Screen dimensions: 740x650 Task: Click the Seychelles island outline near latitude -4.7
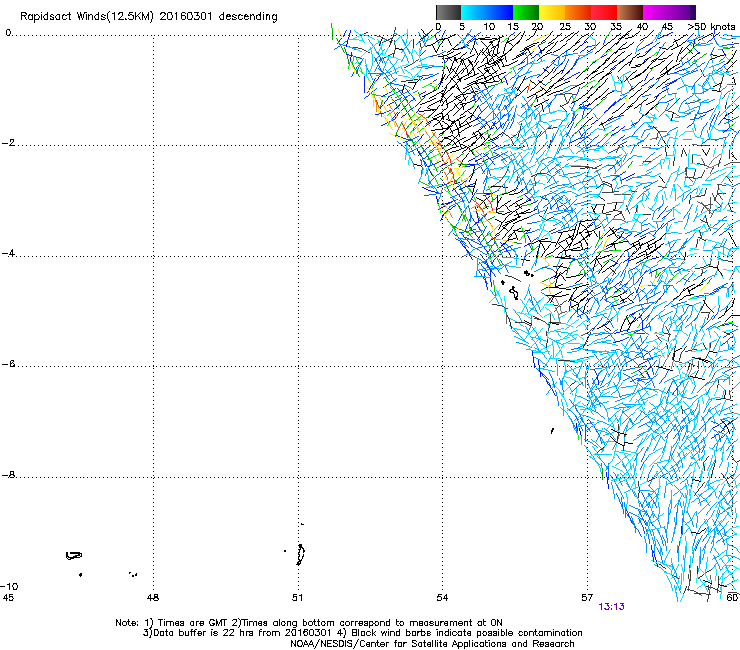(514, 294)
